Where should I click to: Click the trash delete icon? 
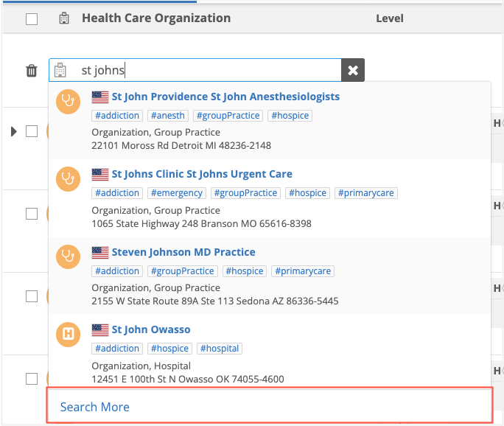click(31, 71)
